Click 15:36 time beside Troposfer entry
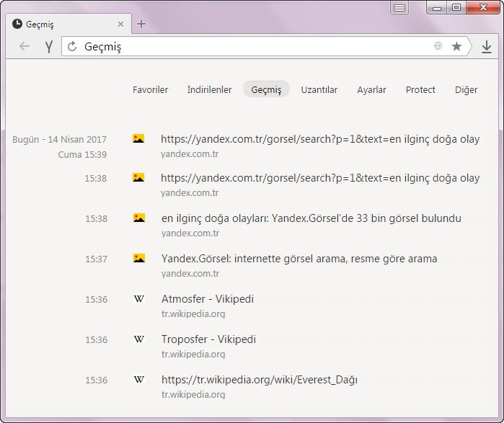Viewport: 504px width, 423px height. pos(96,339)
